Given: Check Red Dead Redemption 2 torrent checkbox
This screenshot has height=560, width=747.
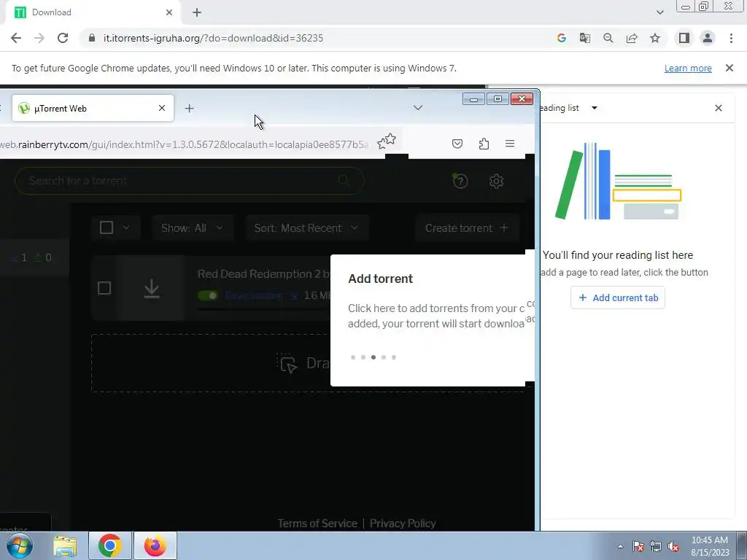Looking at the screenshot, I should coord(104,288).
